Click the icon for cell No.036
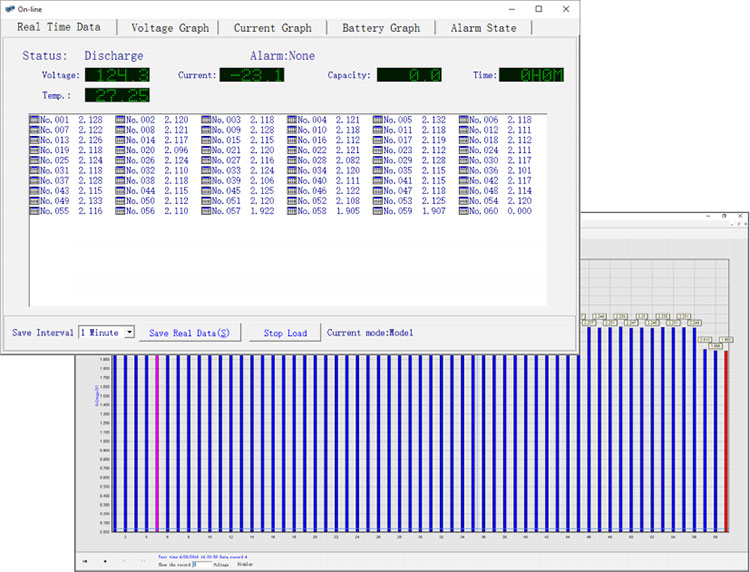The width and height of the screenshot is (750, 572). [464, 171]
